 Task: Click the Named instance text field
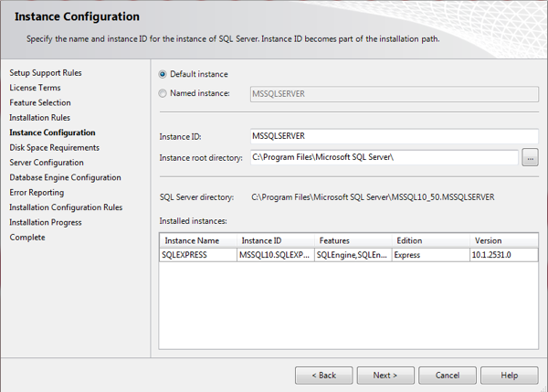click(395, 94)
